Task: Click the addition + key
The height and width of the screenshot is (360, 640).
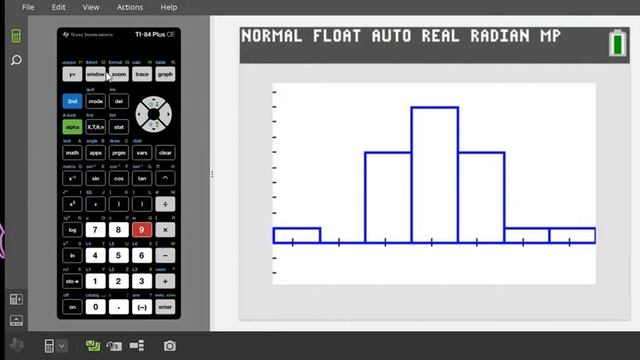Action: 165,281
